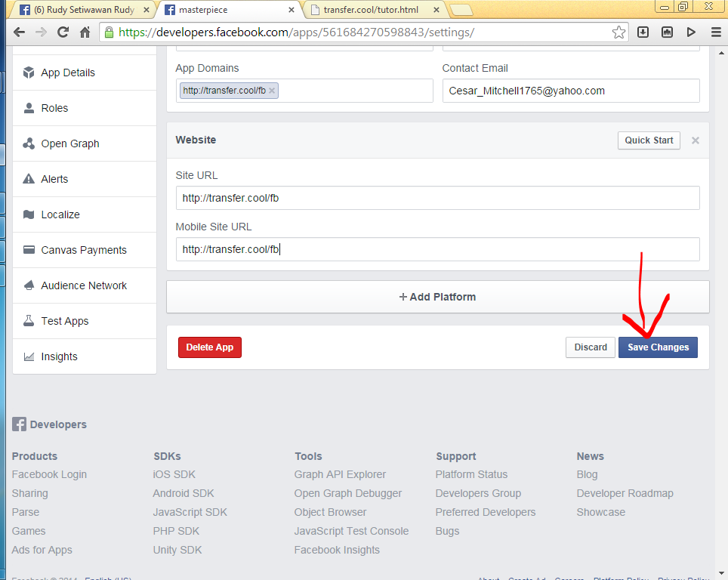Click into the Site URL field

438,198
